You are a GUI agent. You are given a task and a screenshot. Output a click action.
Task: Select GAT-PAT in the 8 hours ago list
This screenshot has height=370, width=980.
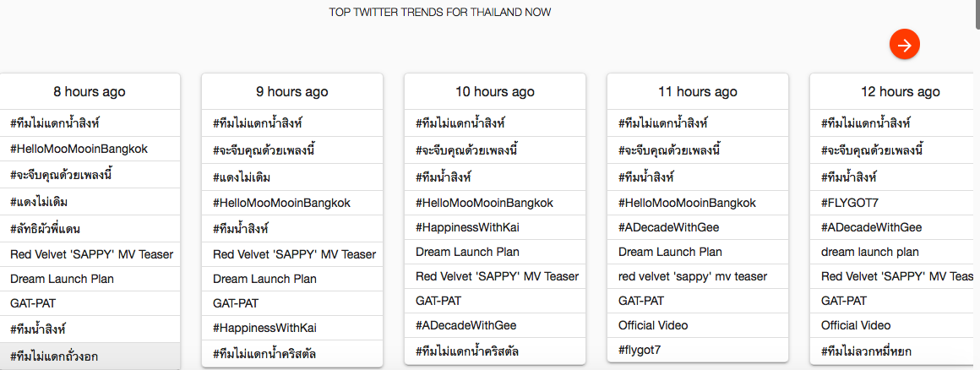click(33, 303)
